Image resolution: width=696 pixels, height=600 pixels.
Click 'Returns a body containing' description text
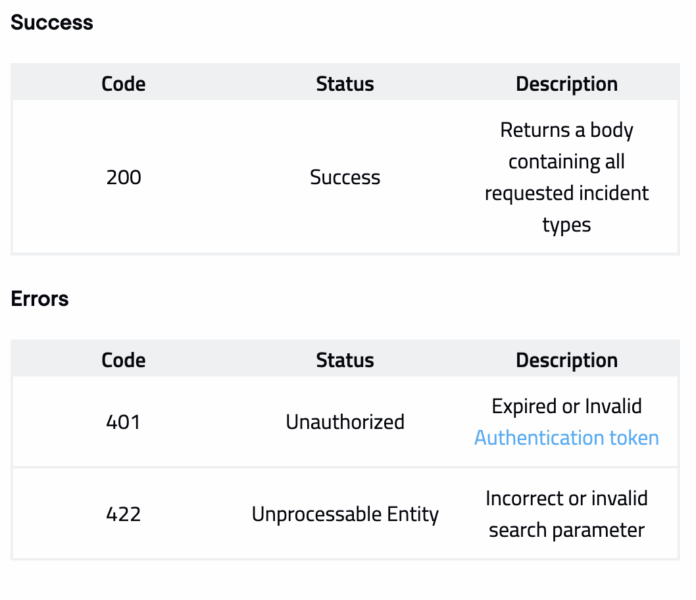[x=566, y=145]
